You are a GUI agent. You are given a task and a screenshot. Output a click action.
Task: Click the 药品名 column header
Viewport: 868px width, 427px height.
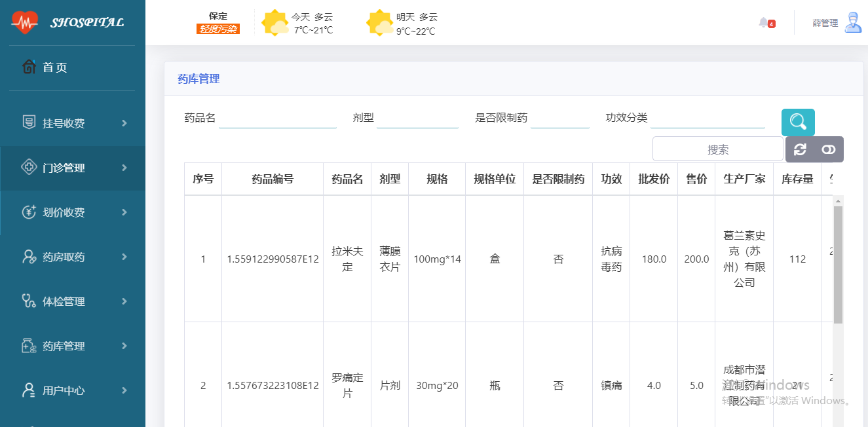coord(347,179)
